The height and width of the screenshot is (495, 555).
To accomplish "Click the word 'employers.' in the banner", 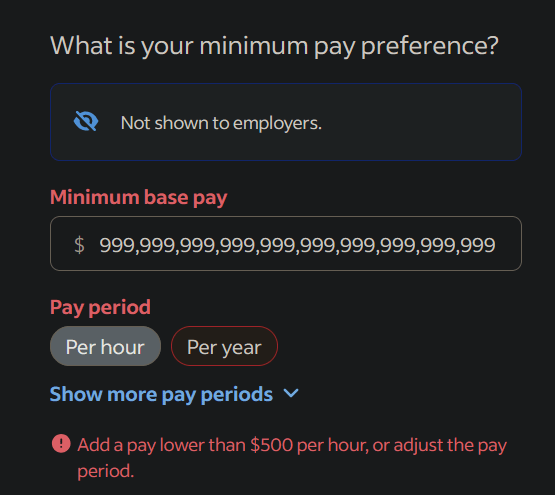I will point(277,123).
